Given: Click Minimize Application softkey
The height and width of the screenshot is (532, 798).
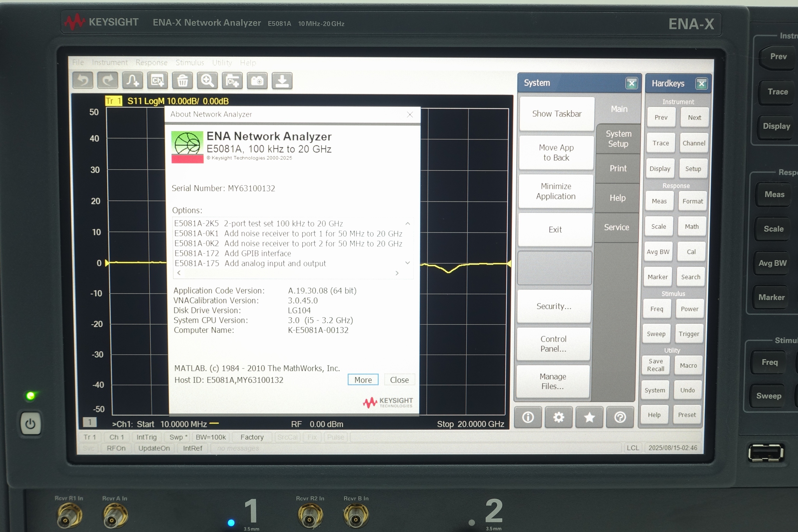Looking at the screenshot, I should (556, 191).
